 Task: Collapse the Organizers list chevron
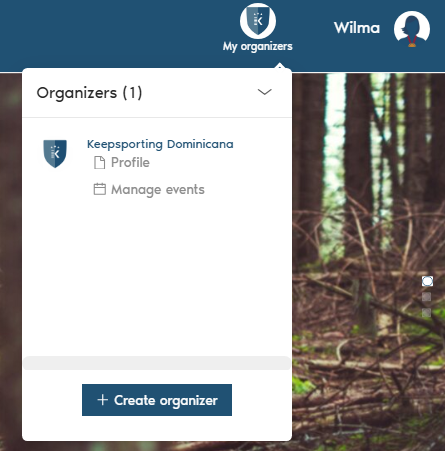pyautogui.click(x=265, y=92)
